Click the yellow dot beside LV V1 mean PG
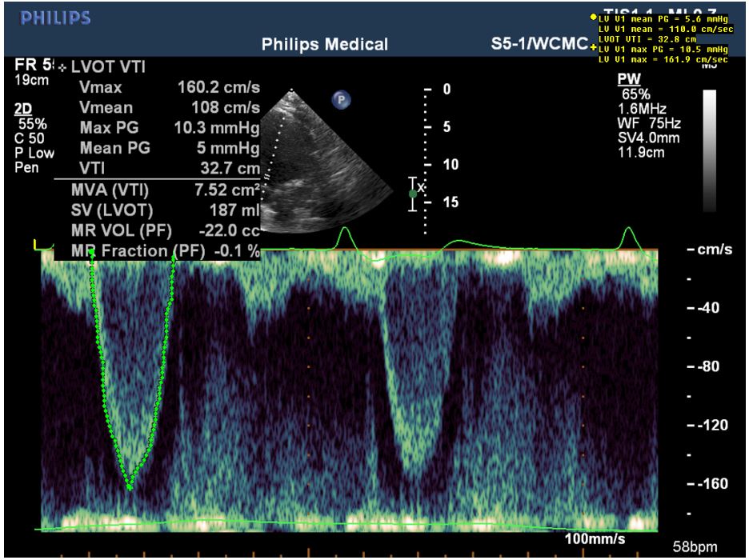Viewport: 749px width, 560px height. click(593, 17)
